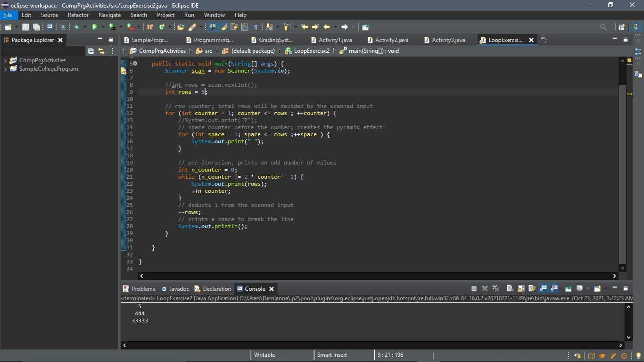Viewport: 644px width, 362px height.
Task: Click the Previous Annotation icon
Action: pos(287,27)
